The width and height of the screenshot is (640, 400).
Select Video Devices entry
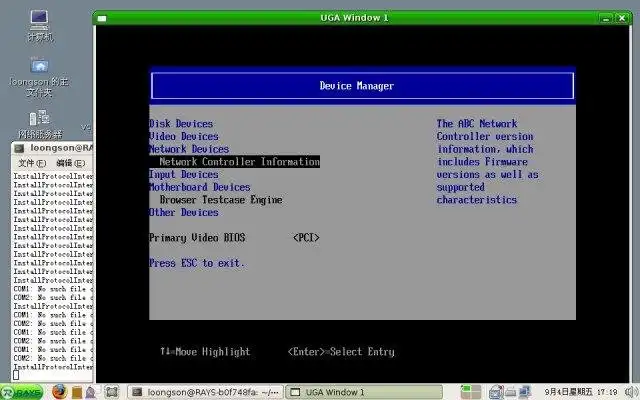coord(184,136)
